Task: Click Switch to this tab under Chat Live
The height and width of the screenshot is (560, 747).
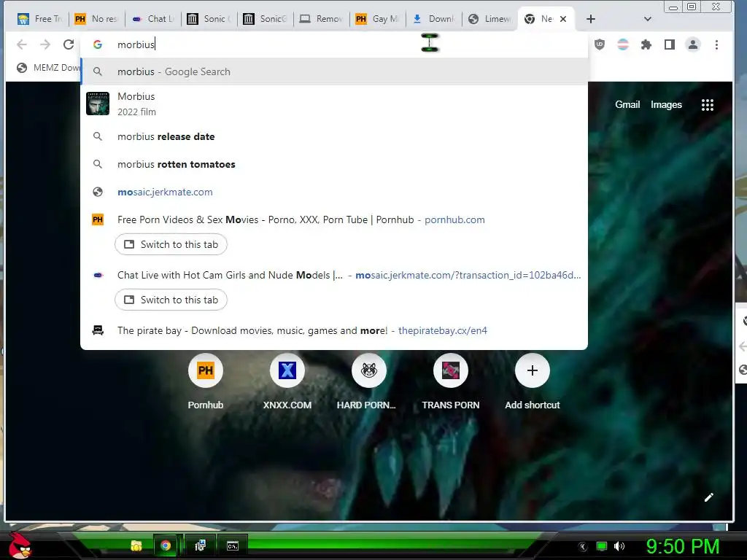Action: [x=171, y=300]
